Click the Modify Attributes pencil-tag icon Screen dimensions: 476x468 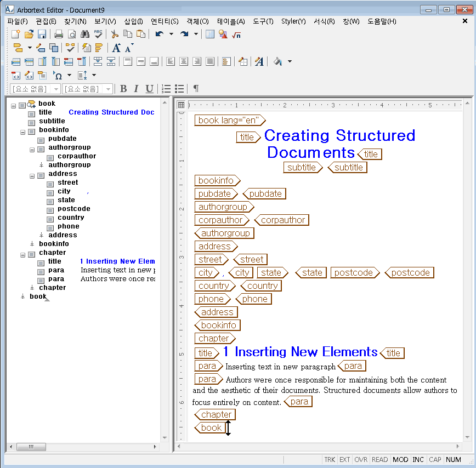41,48
